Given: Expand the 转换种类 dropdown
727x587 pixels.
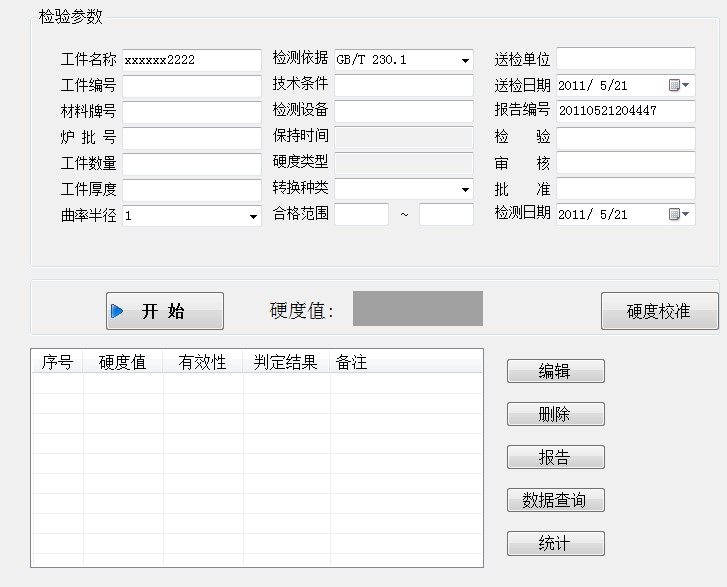Looking at the screenshot, I should [465, 189].
